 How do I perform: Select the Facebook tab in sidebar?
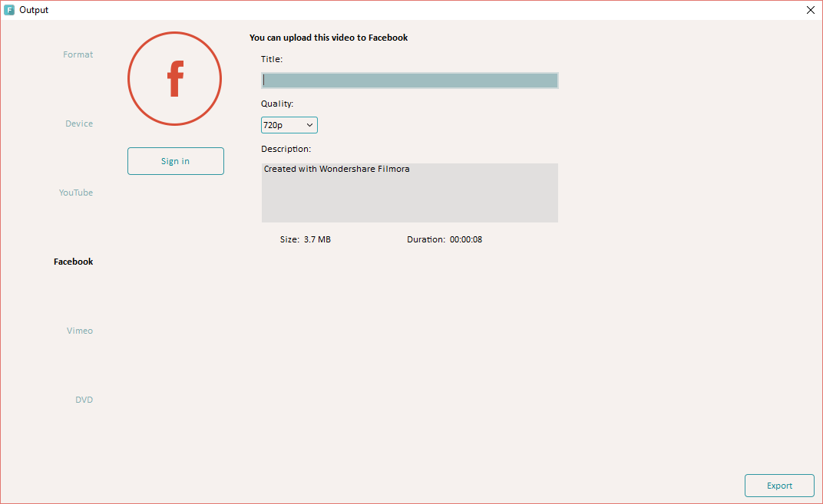pos(73,262)
